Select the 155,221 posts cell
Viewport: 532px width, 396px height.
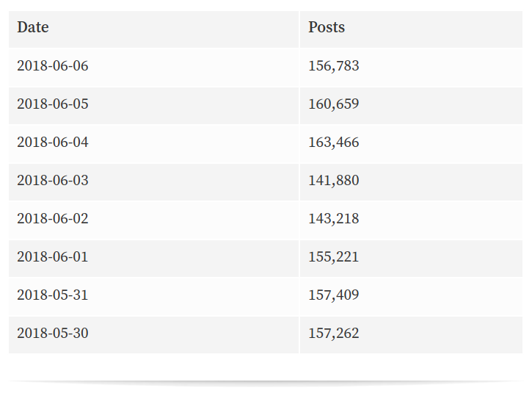(411, 259)
